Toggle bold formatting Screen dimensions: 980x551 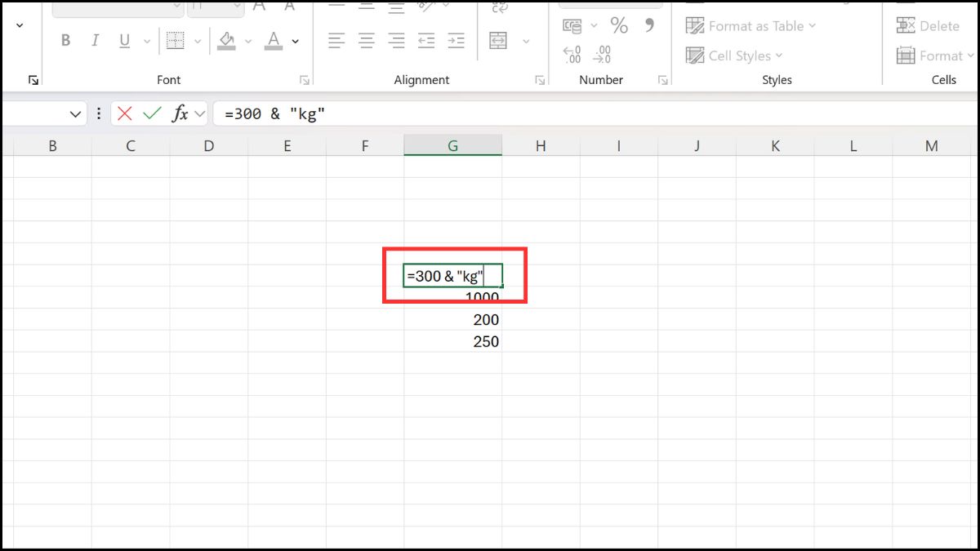point(65,39)
